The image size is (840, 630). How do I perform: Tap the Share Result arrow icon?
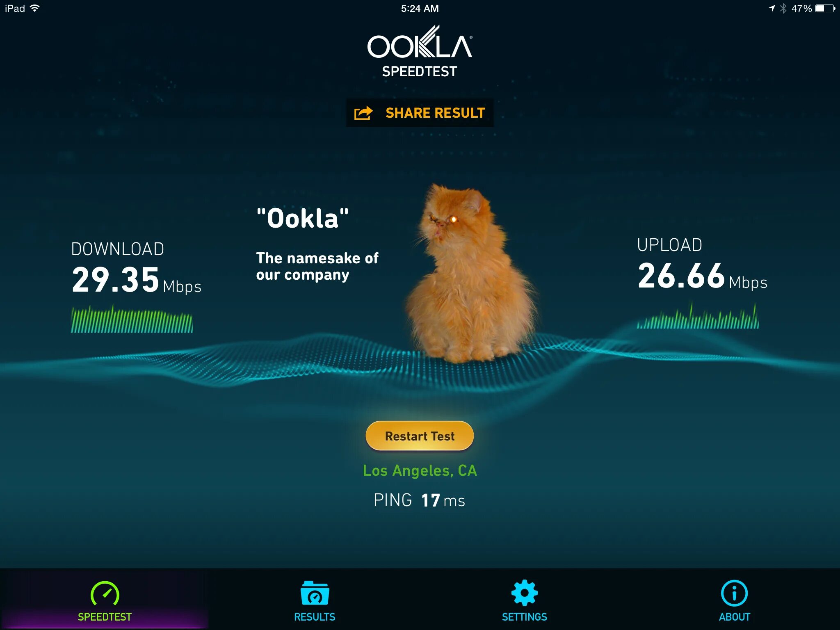[363, 113]
